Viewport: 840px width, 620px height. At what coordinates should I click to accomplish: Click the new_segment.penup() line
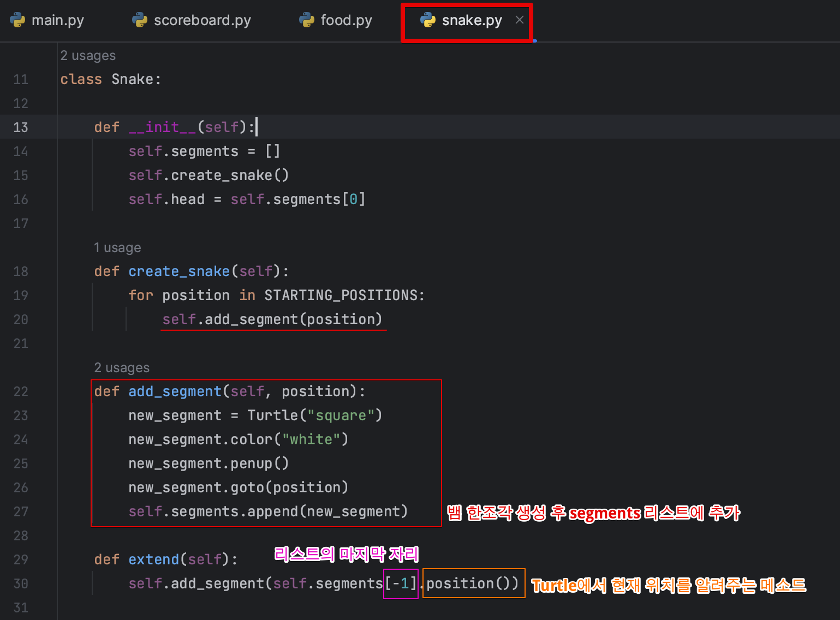click(208, 463)
